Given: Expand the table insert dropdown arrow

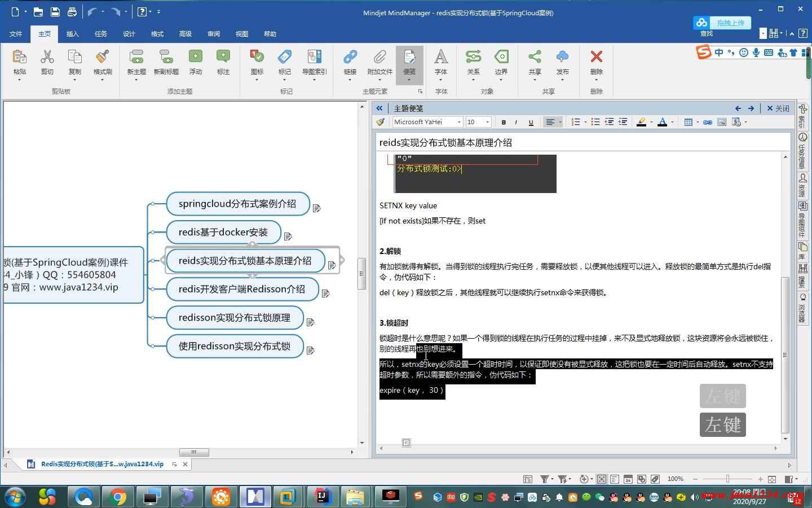Looking at the screenshot, I should tap(698, 122).
